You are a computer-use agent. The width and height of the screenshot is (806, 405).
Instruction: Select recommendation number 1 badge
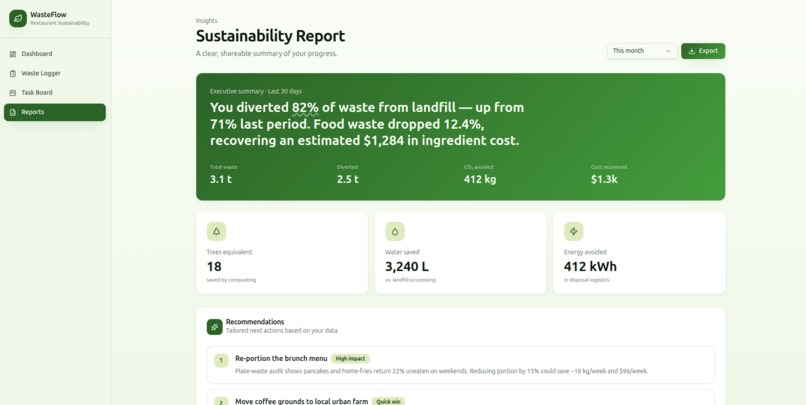pos(221,360)
